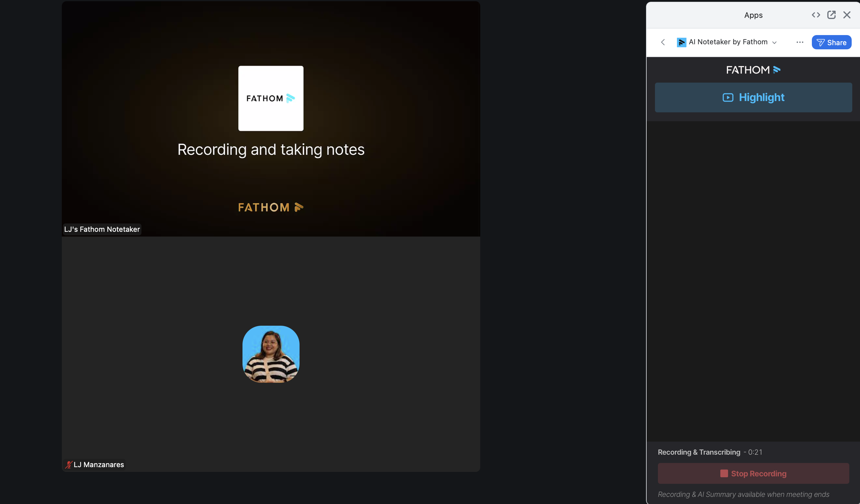
Task: Pop out the Apps panel window
Action: click(x=831, y=15)
